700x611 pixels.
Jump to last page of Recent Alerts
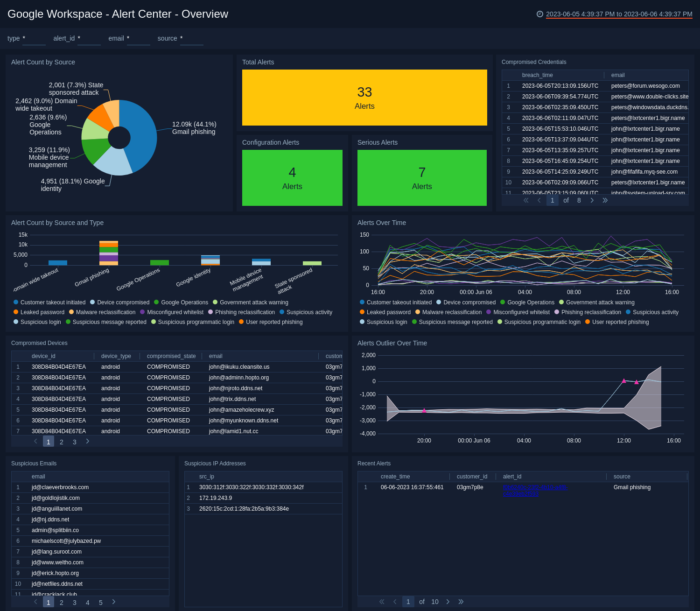(x=461, y=602)
